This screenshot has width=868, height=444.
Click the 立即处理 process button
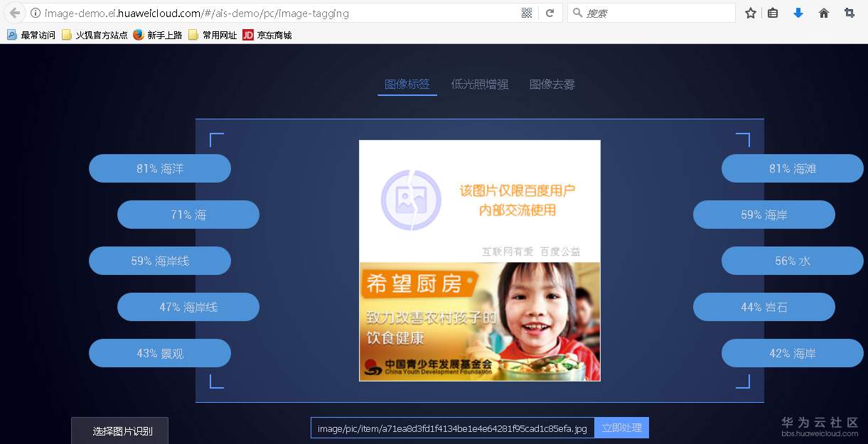coord(621,428)
